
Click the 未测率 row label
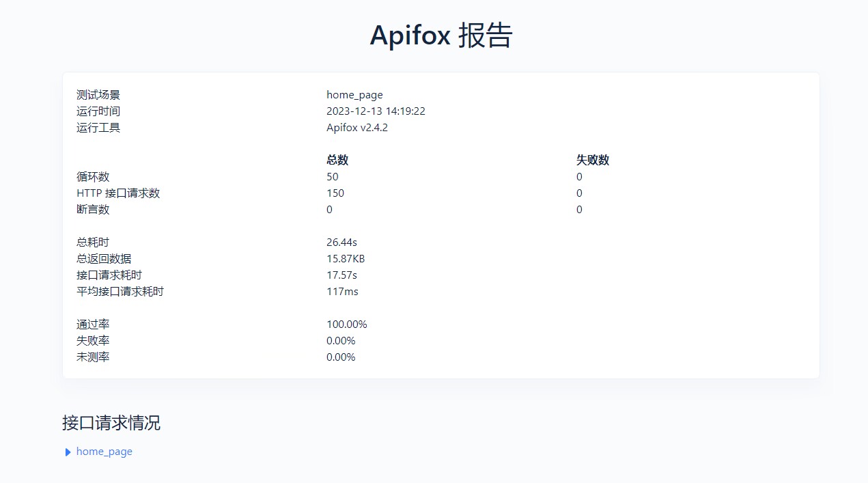(93, 357)
